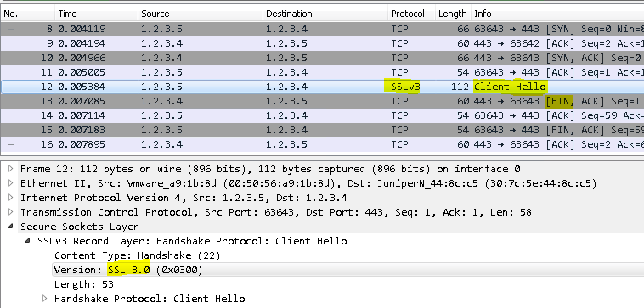Collapse the SSLv3 Record Layer node
This screenshot has width=644, height=308.
coord(28,240)
